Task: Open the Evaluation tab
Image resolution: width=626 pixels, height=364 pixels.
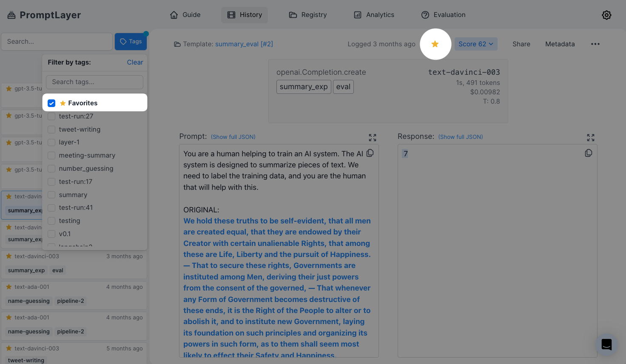Action: pyautogui.click(x=443, y=15)
